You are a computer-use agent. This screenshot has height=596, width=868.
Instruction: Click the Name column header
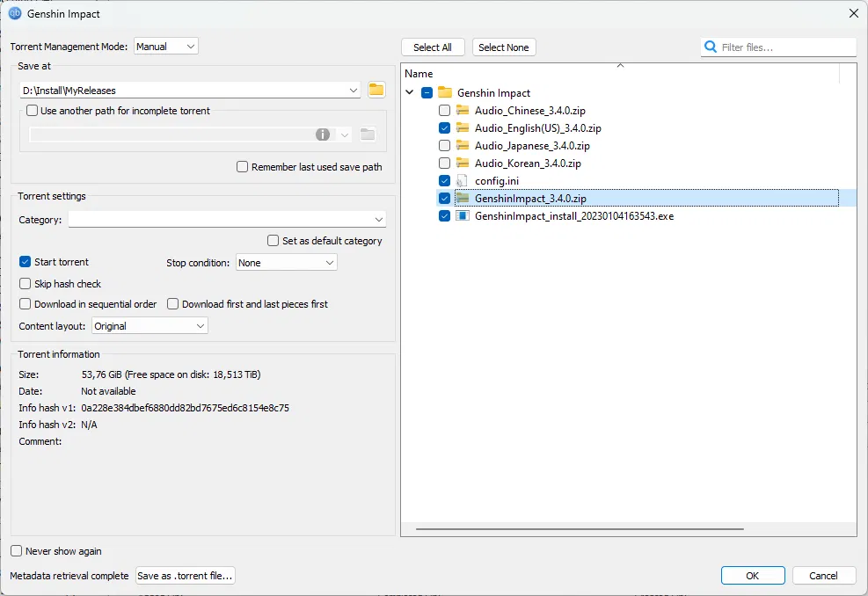click(x=419, y=74)
